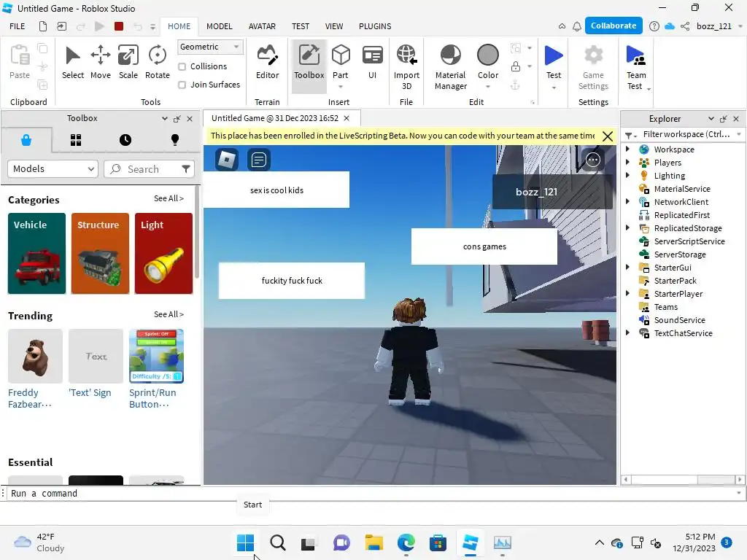
Task: Open the UI insert tool
Action: click(373, 63)
